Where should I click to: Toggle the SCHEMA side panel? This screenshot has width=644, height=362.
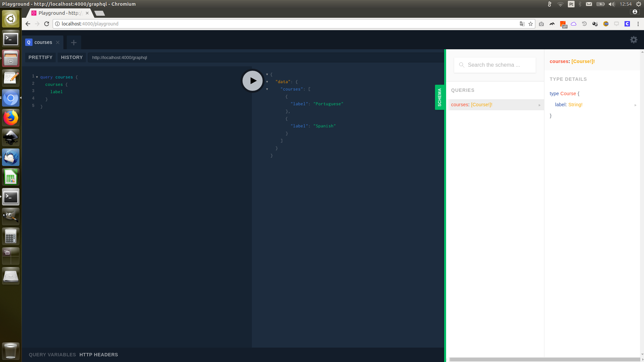click(439, 97)
